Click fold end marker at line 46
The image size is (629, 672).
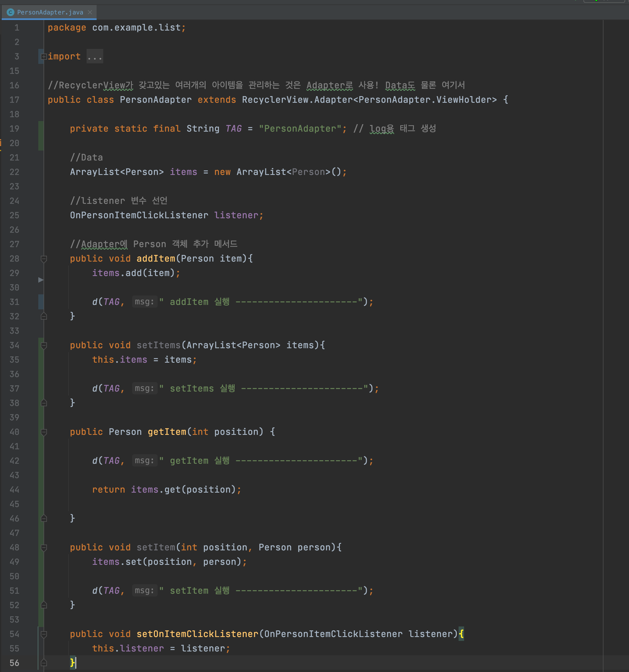click(44, 518)
